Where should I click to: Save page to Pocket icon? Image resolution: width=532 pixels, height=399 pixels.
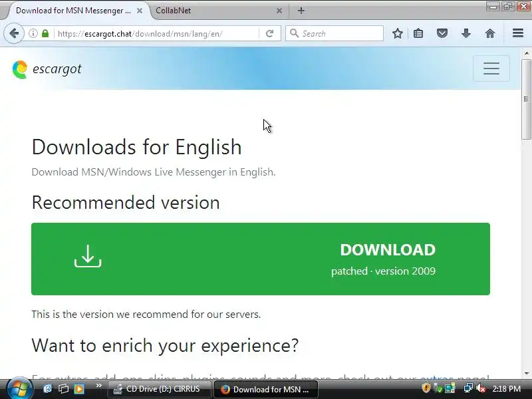(x=442, y=34)
